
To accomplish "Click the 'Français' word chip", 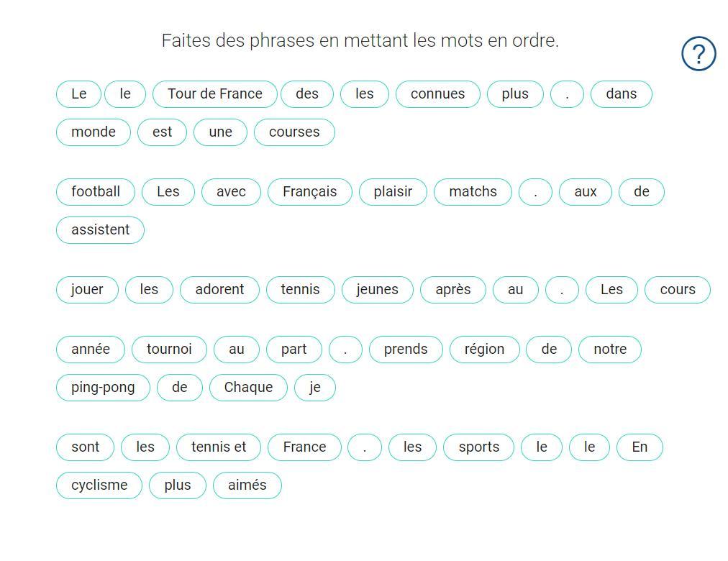I will click(x=309, y=192).
